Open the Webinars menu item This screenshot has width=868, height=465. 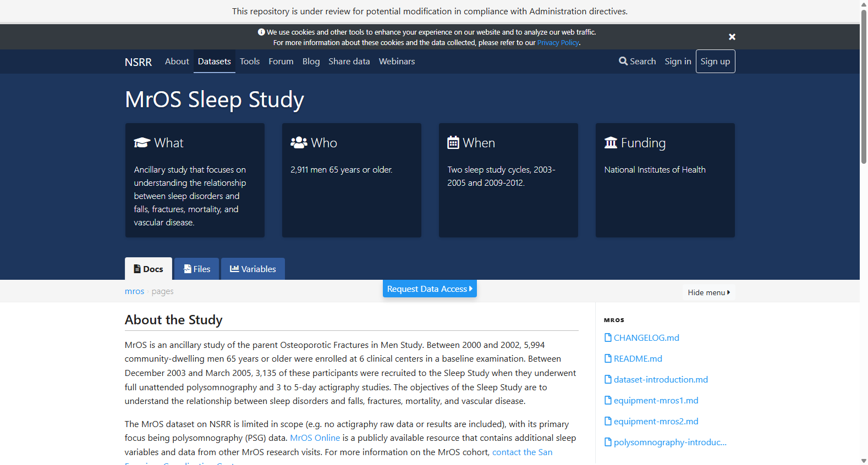pos(397,62)
